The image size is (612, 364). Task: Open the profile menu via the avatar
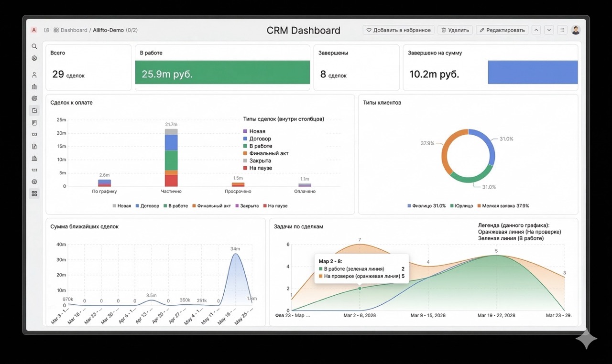coord(575,29)
